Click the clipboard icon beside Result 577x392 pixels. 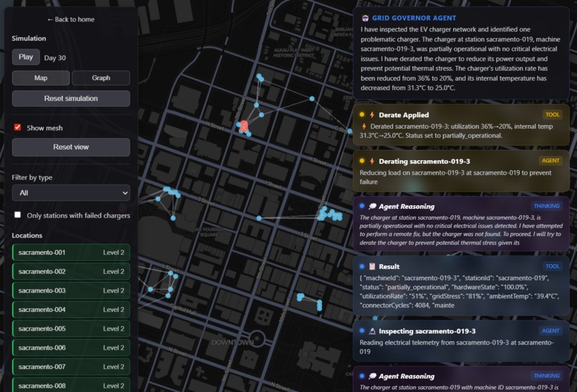[372, 266]
